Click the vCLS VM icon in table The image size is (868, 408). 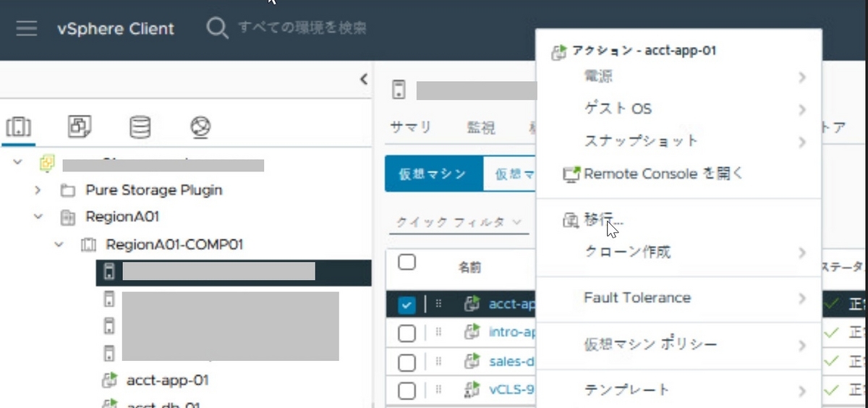[472, 390]
